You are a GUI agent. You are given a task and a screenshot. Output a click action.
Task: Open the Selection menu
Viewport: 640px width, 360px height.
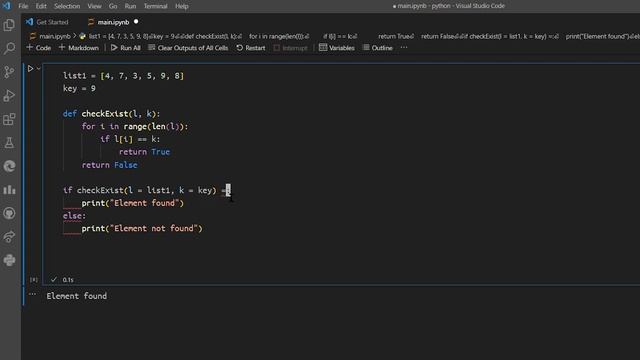tap(67, 6)
